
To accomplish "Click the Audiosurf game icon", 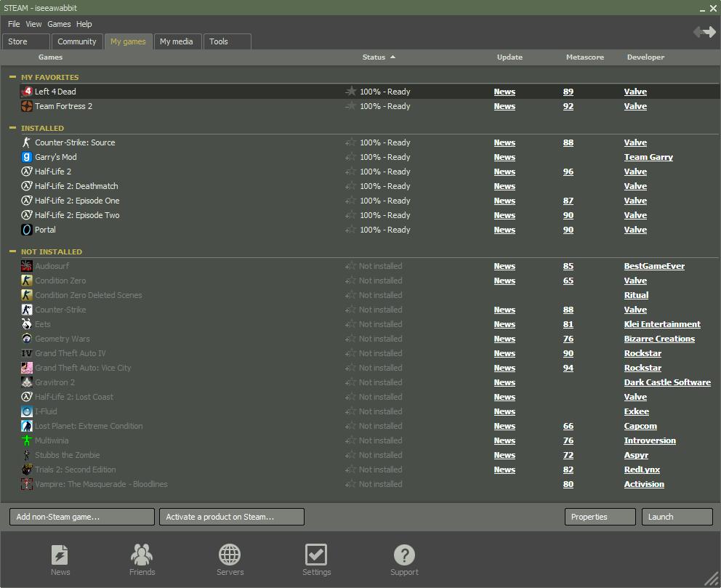I will [x=27, y=266].
